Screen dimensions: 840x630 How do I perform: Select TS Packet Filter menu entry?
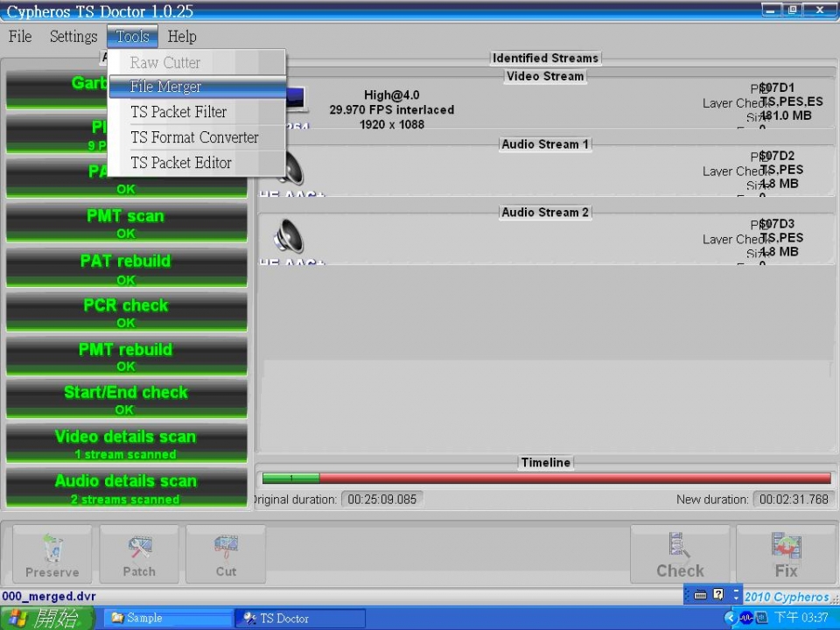point(178,112)
